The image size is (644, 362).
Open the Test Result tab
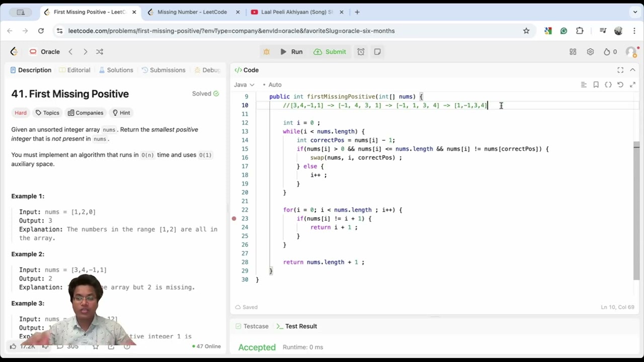pyautogui.click(x=296, y=326)
